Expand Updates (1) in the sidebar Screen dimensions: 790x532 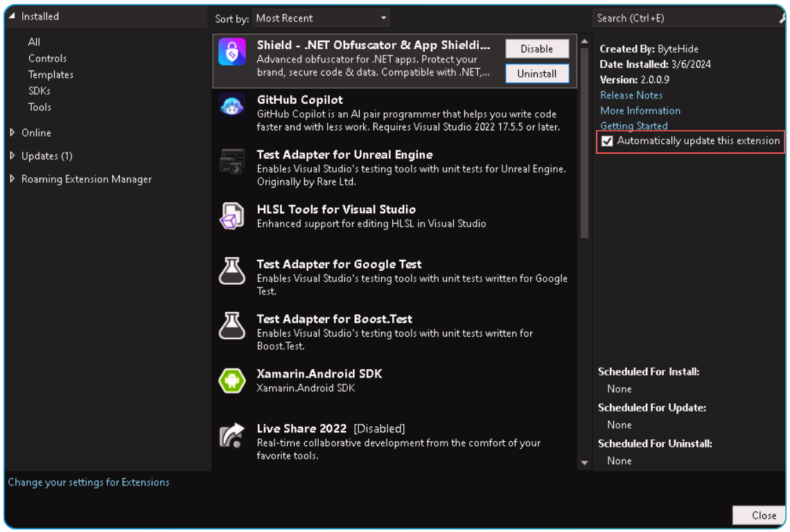(12, 155)
